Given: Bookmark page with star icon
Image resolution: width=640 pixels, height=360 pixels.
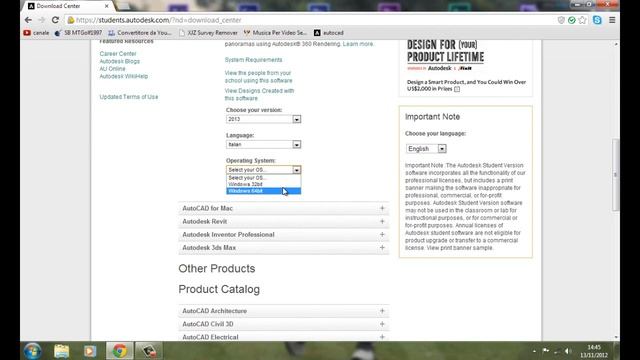Looking at the screenshot, I should pyautogui.click(x=582, y=20).
